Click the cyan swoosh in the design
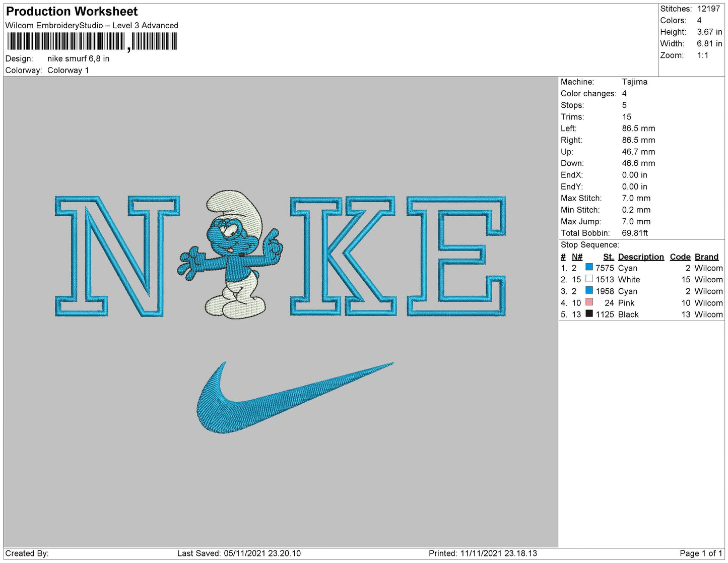Image resolution: width=728 pixels, height=563 pixels. point(294,398)
